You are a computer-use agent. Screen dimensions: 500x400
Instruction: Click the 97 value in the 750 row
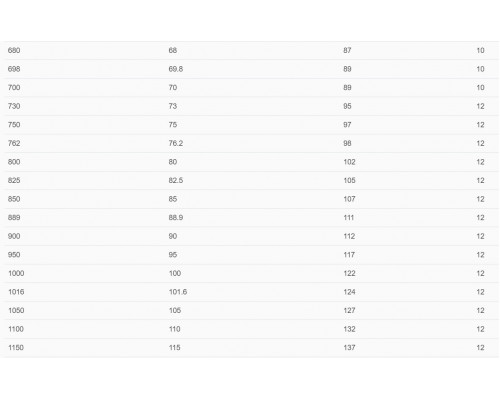coord(347,125)
